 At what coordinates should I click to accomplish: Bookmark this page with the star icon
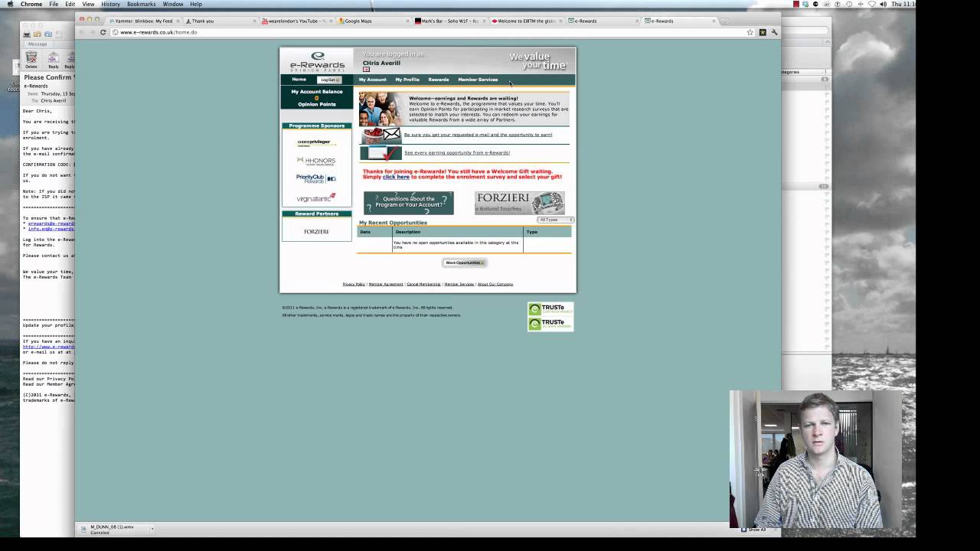[750, 32]
